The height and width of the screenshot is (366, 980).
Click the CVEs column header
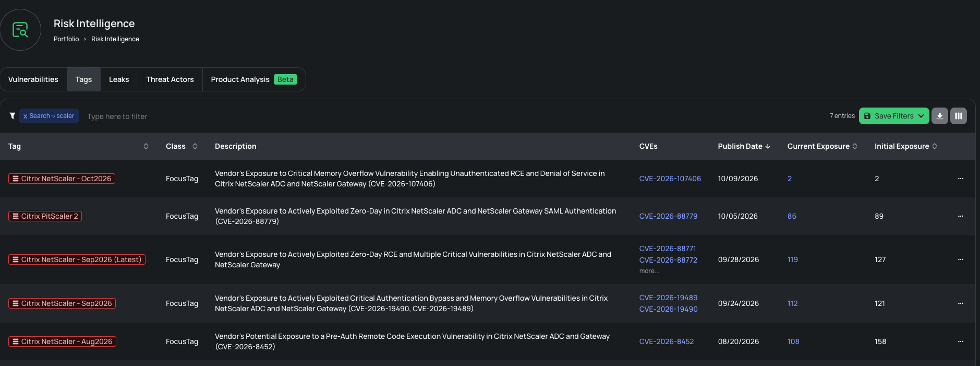coord(648,146)
